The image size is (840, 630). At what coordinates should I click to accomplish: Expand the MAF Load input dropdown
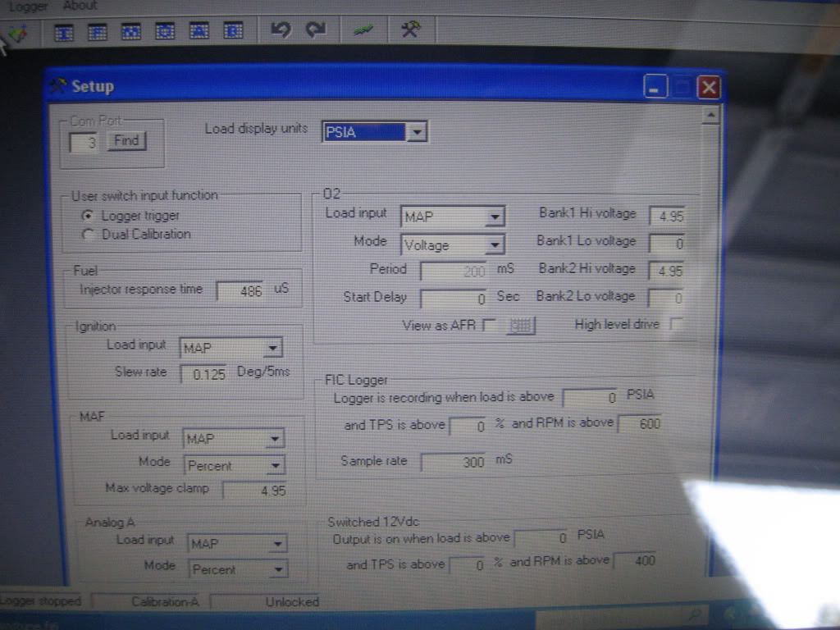(x=274, y=439)
